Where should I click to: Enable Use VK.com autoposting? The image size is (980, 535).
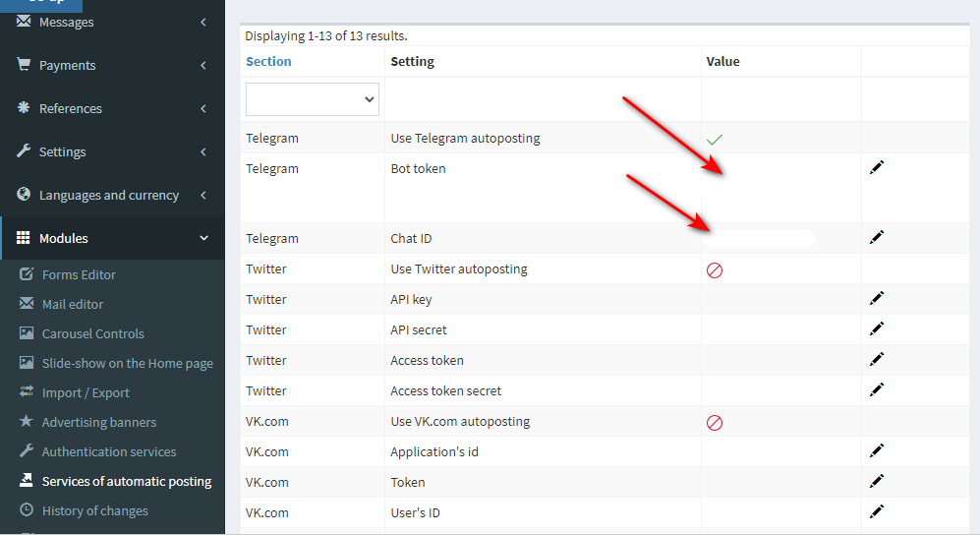tap(715, 423)
